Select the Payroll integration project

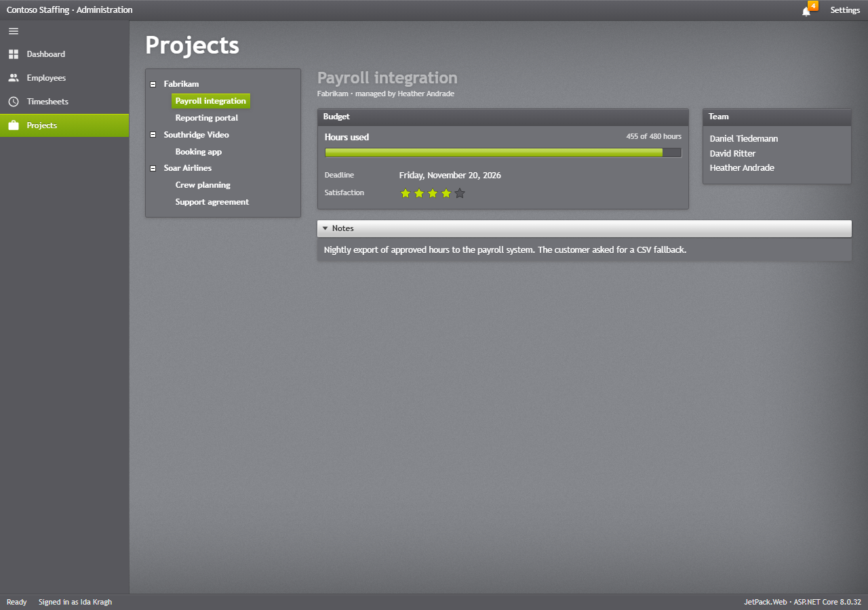pos(211,101)
